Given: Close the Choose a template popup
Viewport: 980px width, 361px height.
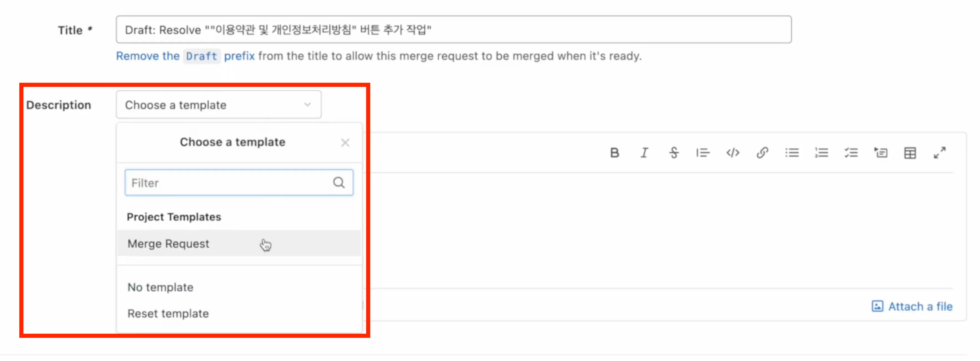Looking at the screenshot, I should [x=345, y=143].
